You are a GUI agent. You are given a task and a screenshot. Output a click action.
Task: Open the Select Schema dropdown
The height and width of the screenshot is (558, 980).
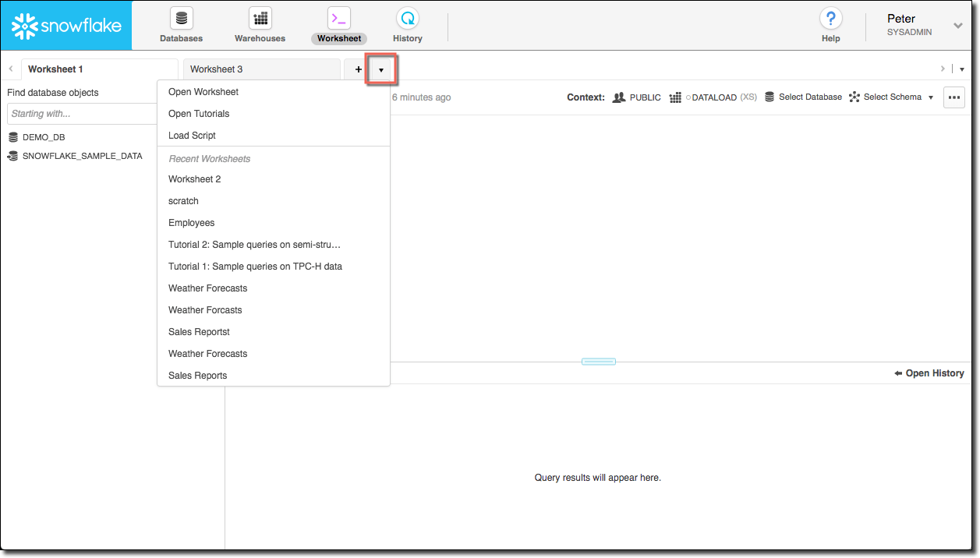tap(885, 97)
